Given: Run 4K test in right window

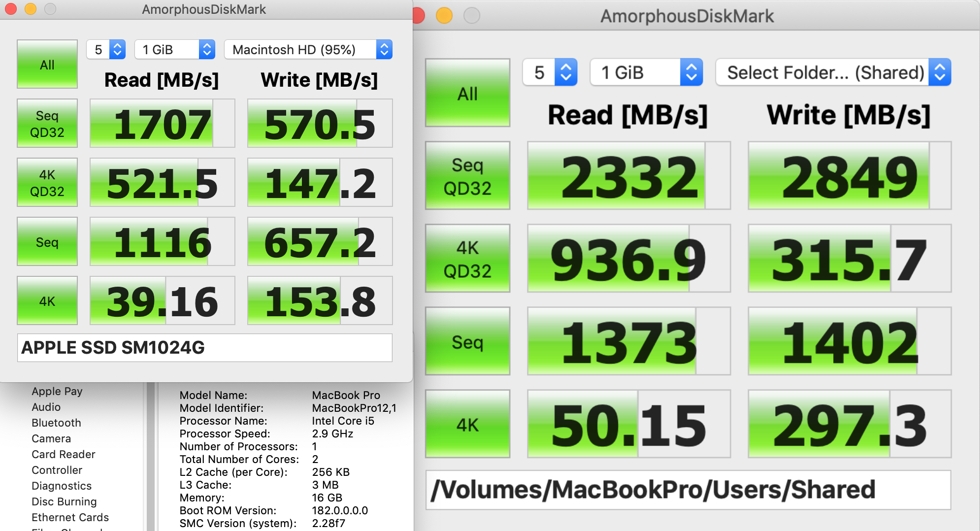Looking at the screenshot, I should (467, 424).
